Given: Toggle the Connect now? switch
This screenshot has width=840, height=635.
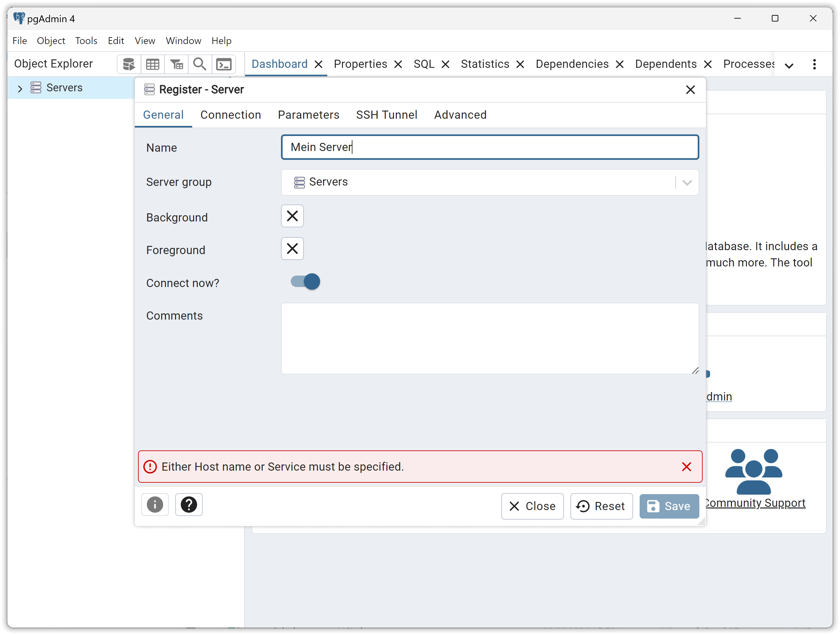Looking at the screenshot, I should coord(305,282).
